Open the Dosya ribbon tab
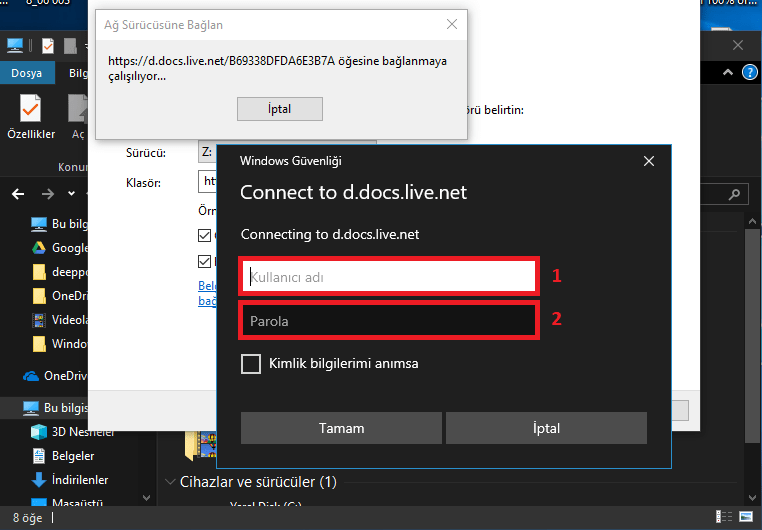 (x=27, y=73)
